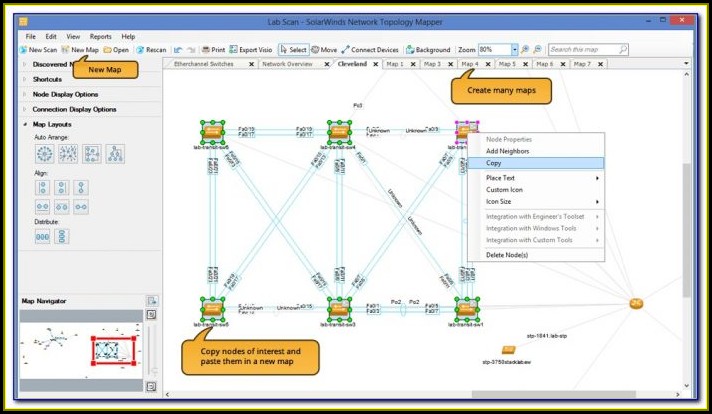The image size is (712, 414).
Task: Choose the Connect Devices tool
Action: point(371,49)
